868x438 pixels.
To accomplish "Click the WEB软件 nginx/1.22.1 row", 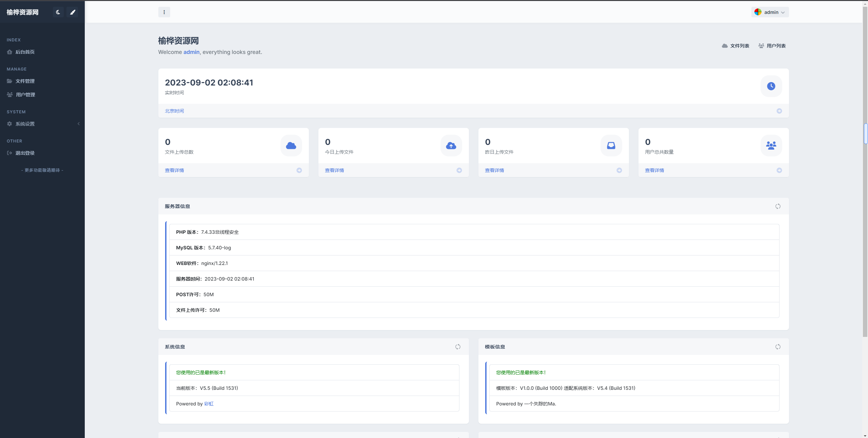I will click(x=474, y=263).
